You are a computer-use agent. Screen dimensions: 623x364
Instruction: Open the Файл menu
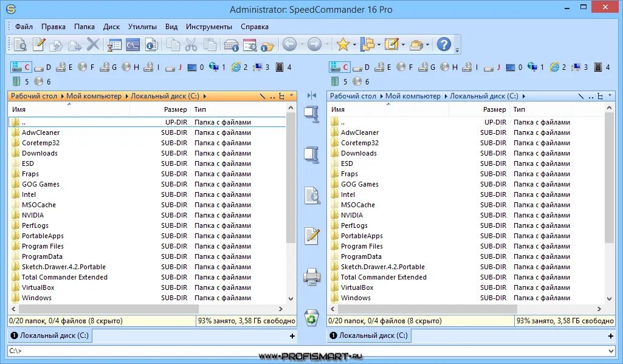(x=24, y=27)
